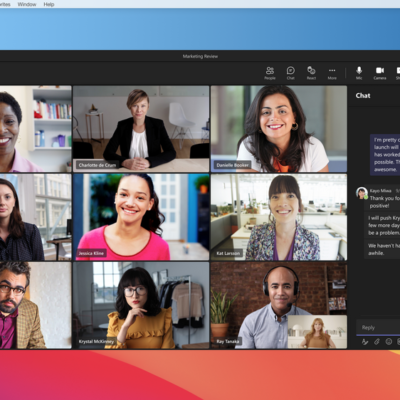The image size is (400, 400).
Task: Select video tile of woman in pink shirt
Action: (36, 129)
